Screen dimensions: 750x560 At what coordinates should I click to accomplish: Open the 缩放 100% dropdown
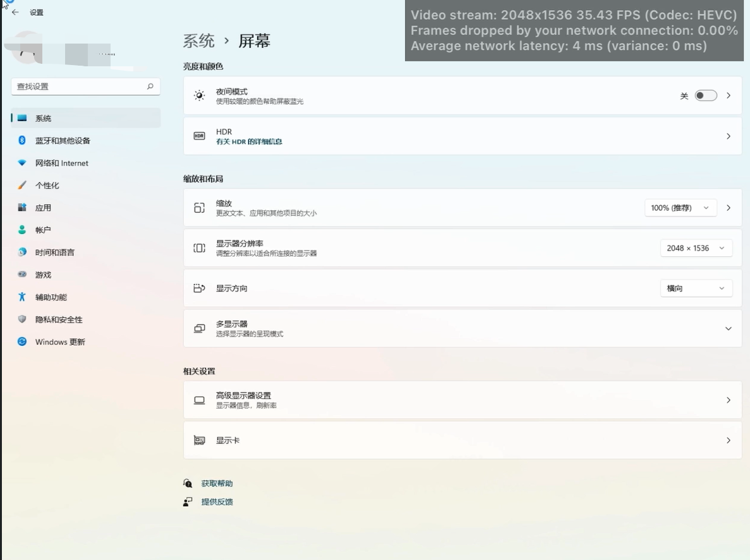pos(680,207)
